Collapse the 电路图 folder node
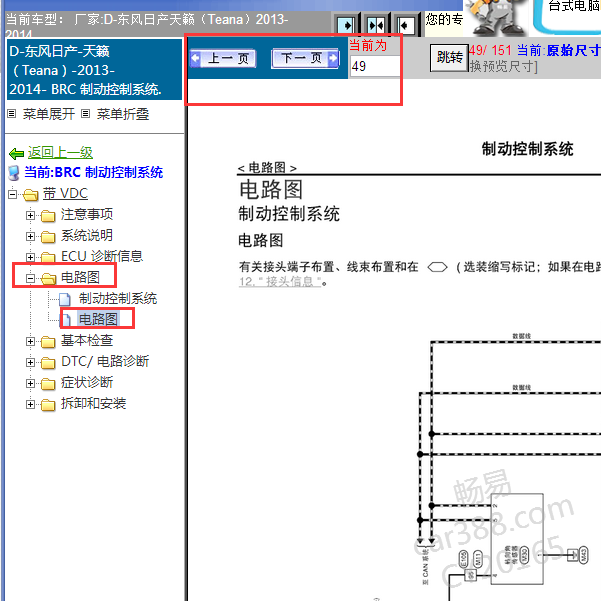Image resolution: width=601 pixels, height=601 pixels. pyautogui.click(x=30, y=278)
